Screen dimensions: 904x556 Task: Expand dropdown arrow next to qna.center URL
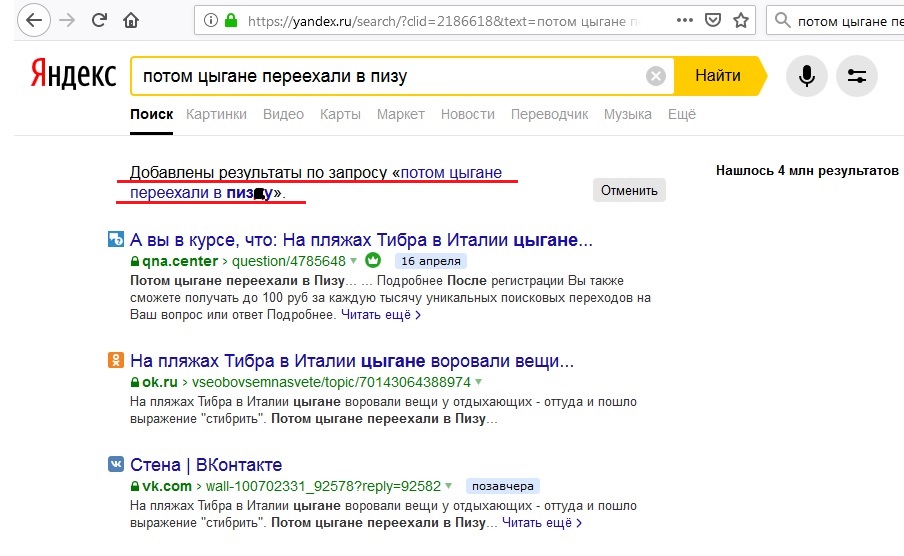(354, 262)
